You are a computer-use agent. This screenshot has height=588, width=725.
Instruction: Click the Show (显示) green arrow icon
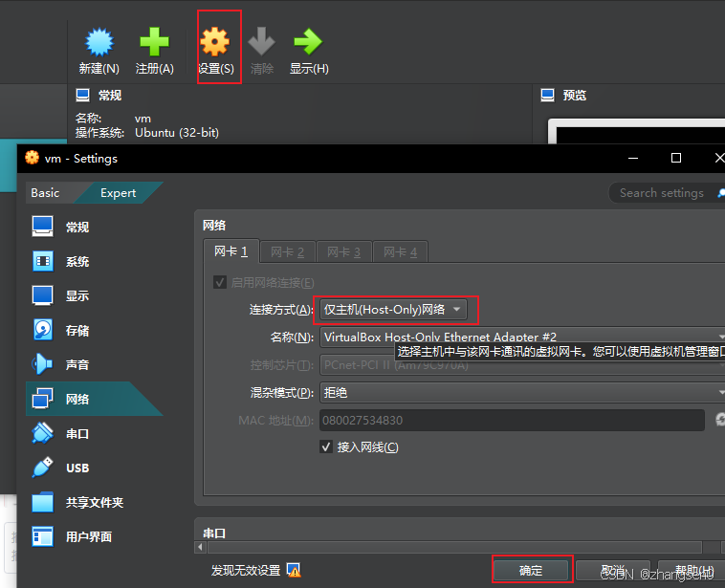pos(308,42)
